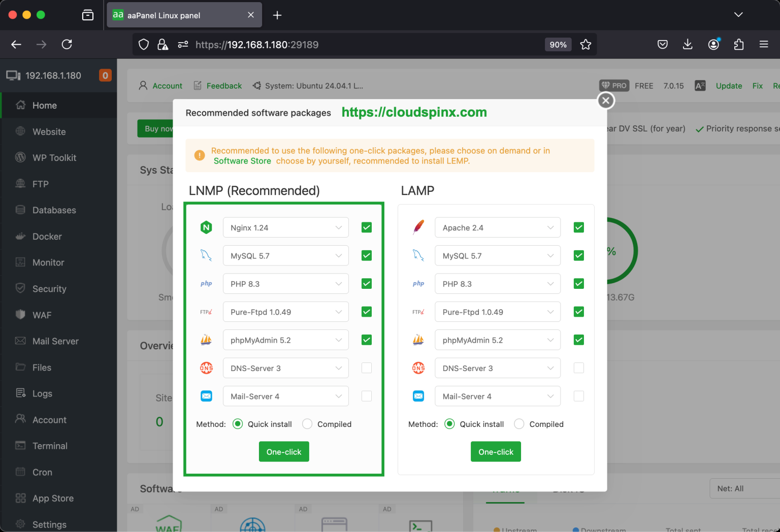This screenshot has height=532, width=780.
Task: Click the browser address bar URL field
Action: coord(305,44)
